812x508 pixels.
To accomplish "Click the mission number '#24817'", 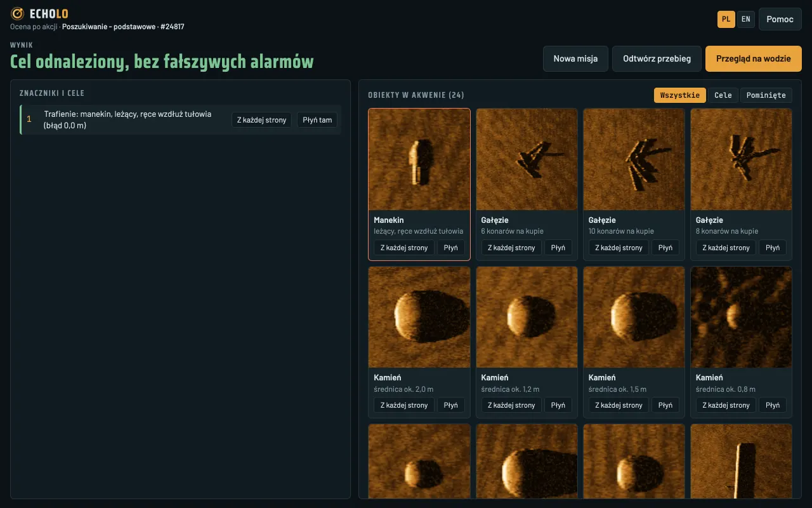I will 173,27.
